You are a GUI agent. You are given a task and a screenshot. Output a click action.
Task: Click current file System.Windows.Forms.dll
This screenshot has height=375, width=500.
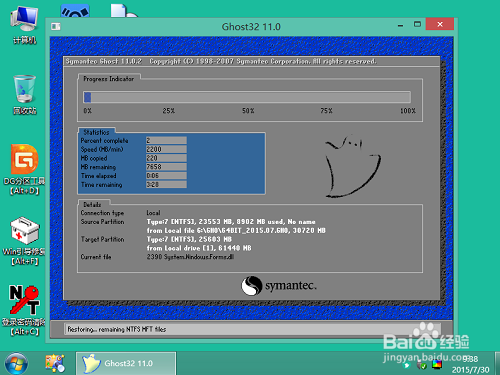(190, 257)
